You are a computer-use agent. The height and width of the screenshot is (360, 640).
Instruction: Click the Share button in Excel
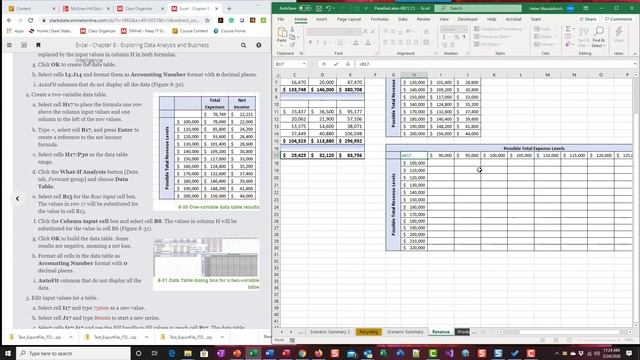pyautogui.click(x=588, y=19)
